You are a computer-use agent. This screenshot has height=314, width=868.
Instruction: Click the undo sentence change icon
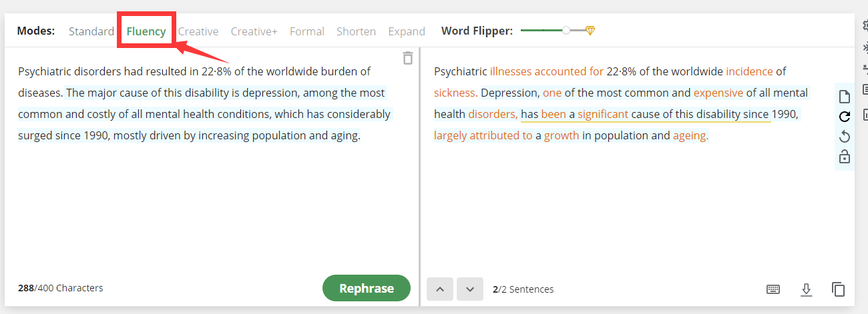coord(845,137)
